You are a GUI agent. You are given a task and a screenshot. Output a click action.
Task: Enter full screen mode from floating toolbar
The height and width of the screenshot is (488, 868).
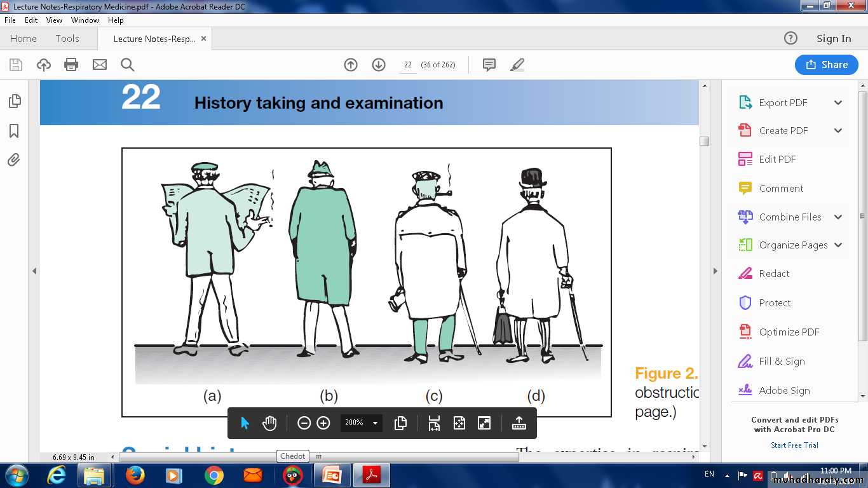484,423
